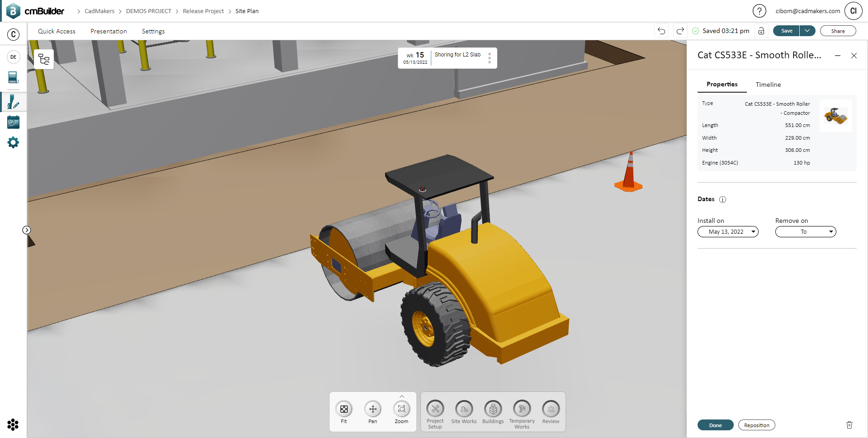Delete the equipment with trash icon

pos(849,425)
